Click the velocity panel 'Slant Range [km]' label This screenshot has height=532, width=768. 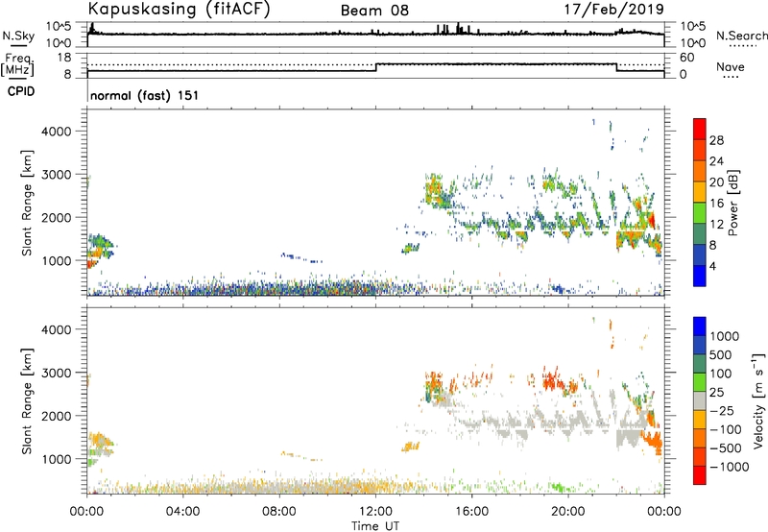(x=27, y=401)
